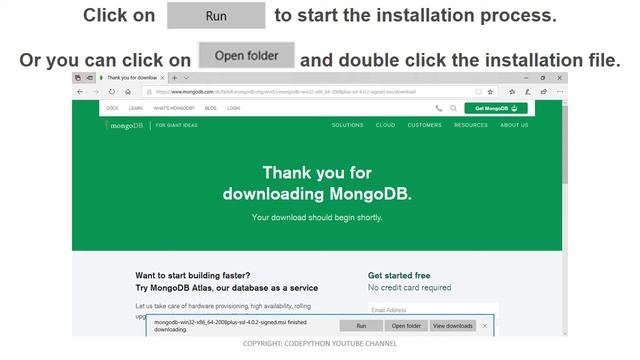Open the browser settings and more menu

560,92
